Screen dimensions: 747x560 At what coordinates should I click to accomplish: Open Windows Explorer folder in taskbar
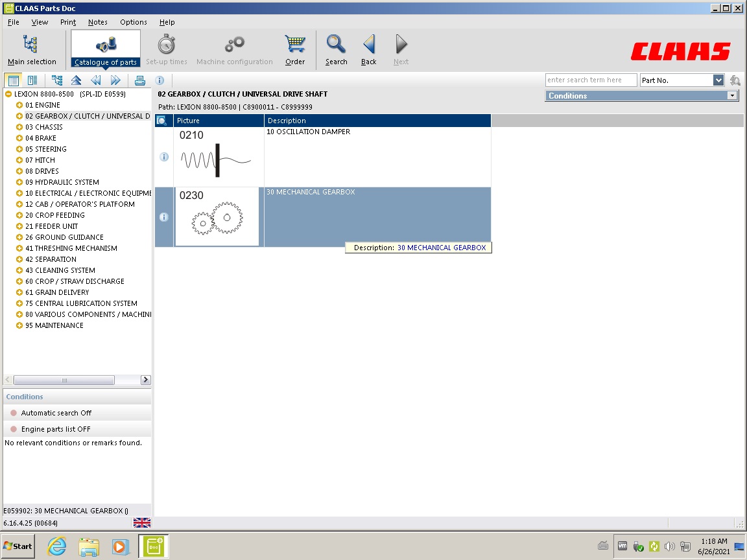tap(89, 546)
